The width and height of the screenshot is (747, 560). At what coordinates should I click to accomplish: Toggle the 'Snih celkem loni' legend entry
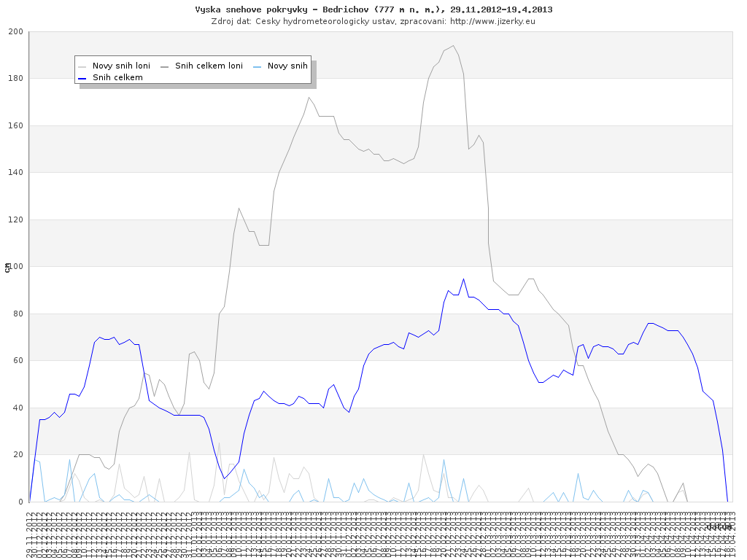(x=209, y=66)
